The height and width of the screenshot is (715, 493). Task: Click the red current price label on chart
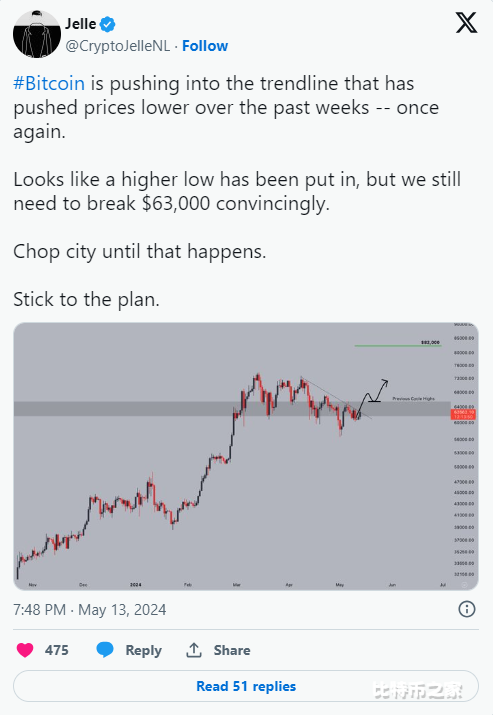pyautogui.click(x=463, y=414)
